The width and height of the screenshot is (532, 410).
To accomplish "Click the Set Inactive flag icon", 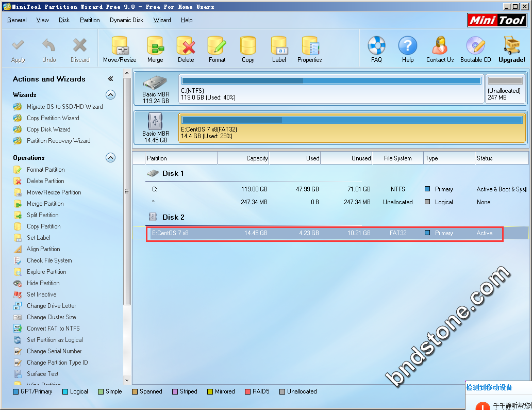I will [x=18, y=294].
